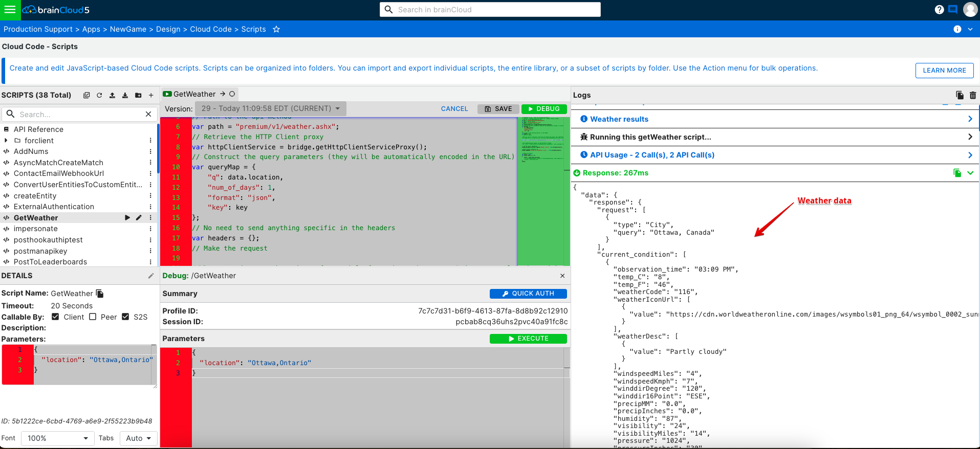The height and width of the screenshot is (449, 980).
Task: Expand the breadcrumb bar chevron menu
Action: 970,29
